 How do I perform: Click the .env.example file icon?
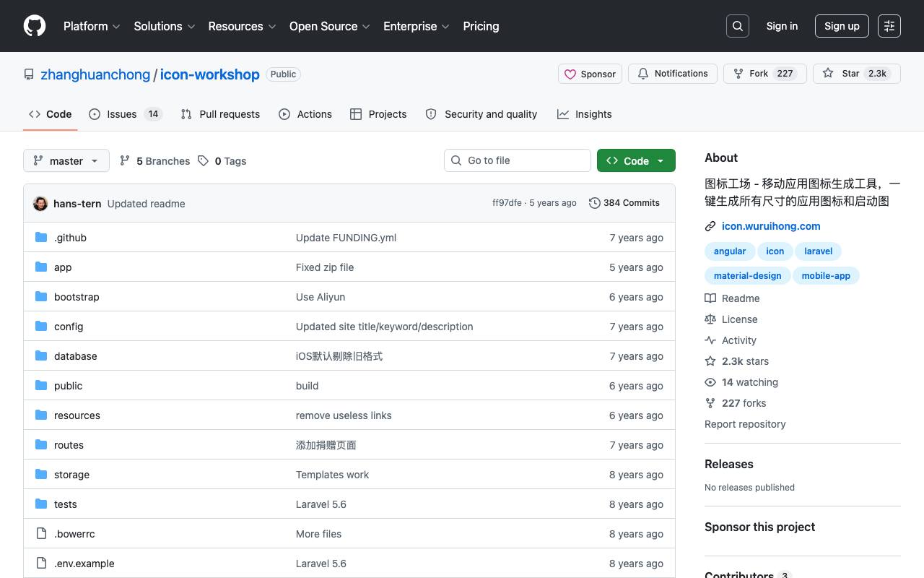[41, 564]
